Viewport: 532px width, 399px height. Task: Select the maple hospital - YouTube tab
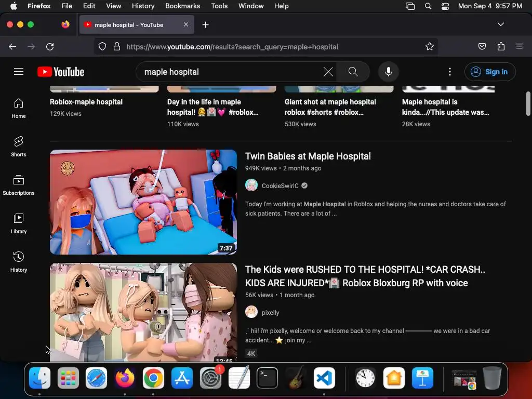click(x=137, y=25)
